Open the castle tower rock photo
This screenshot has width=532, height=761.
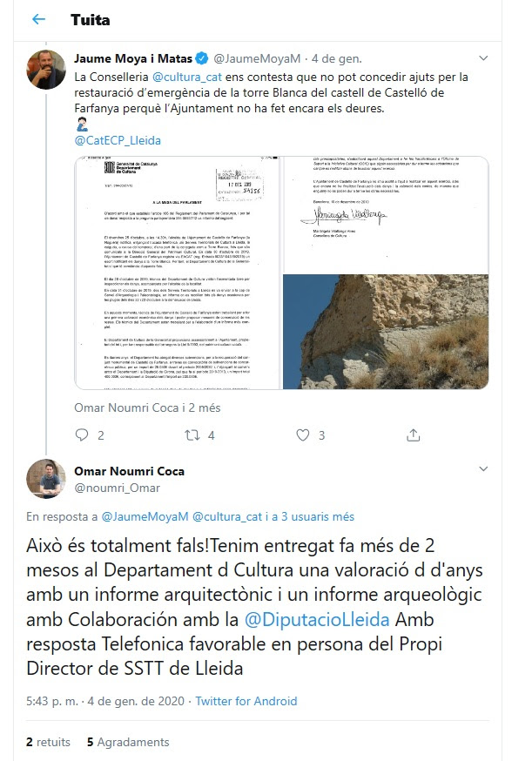[386, 332]
